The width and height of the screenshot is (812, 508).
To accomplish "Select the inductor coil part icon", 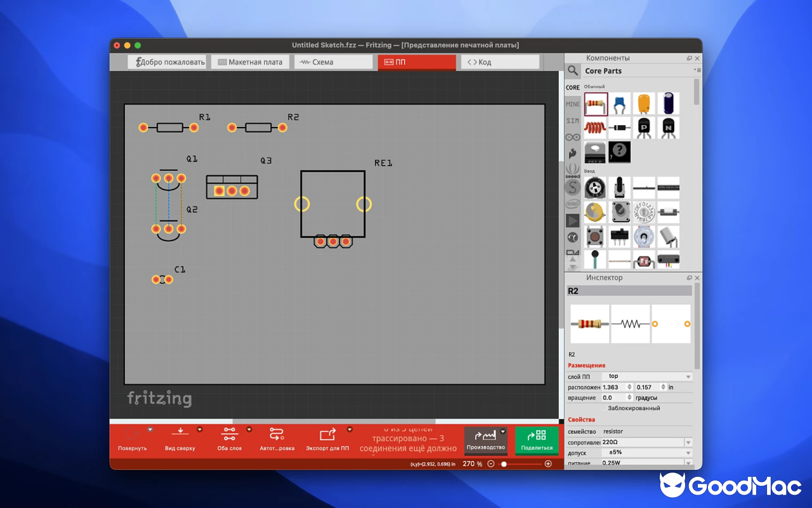I will (595, 127).
